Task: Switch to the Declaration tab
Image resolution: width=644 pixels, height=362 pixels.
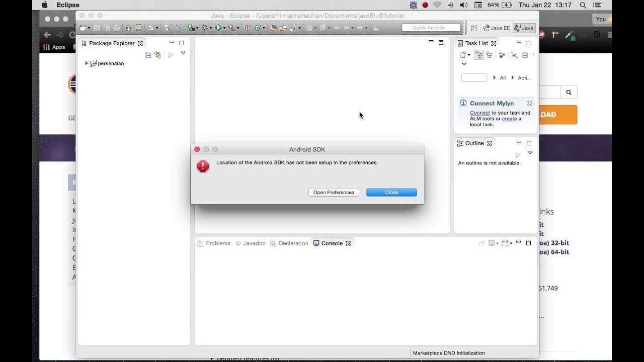Action: [x=289, y=243]
